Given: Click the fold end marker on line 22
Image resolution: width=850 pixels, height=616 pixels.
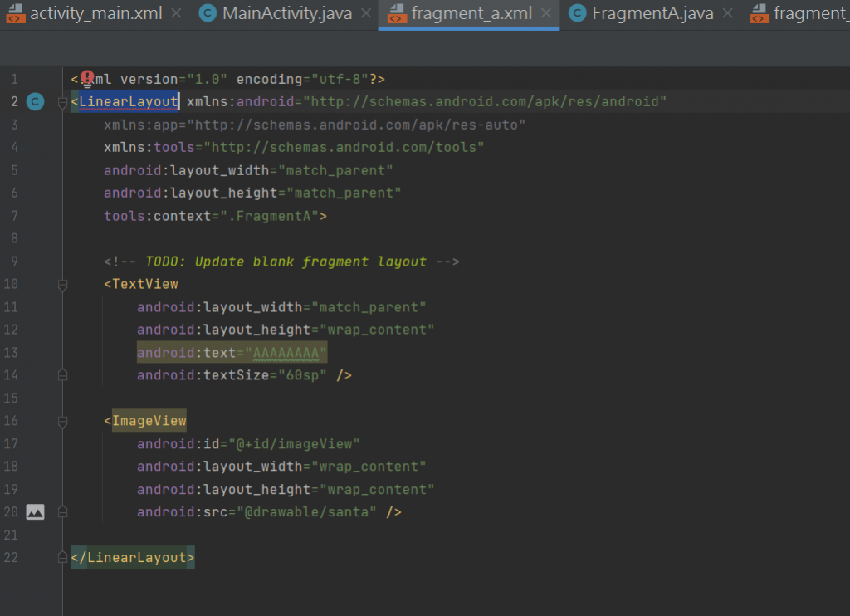Looking at the screenshot, I should (62, 557).
